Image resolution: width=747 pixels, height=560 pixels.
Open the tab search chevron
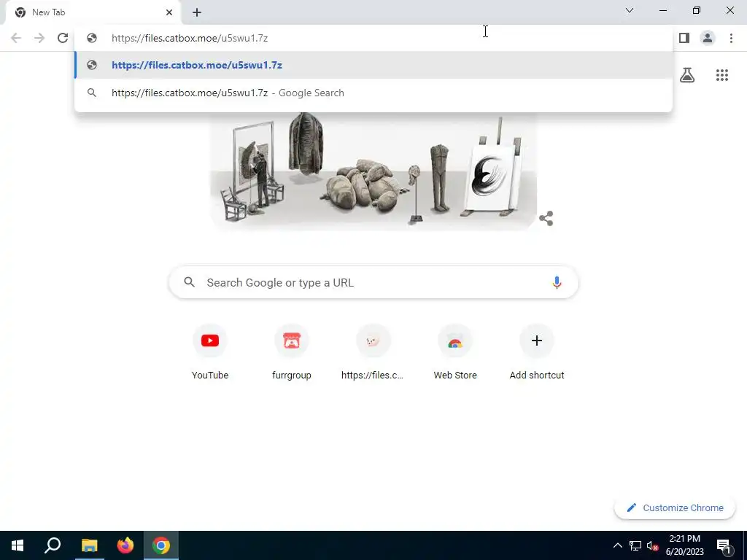click(630, 10)
